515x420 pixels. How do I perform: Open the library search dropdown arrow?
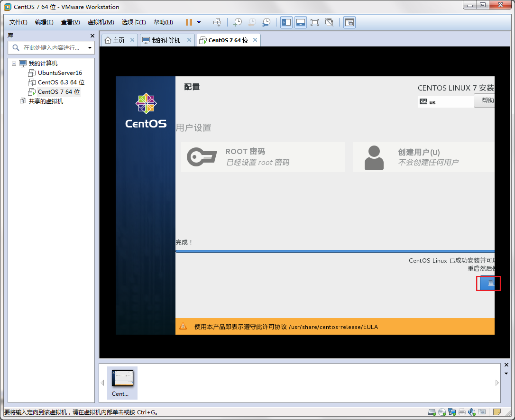pyautogui.click(x=90, y=48)
